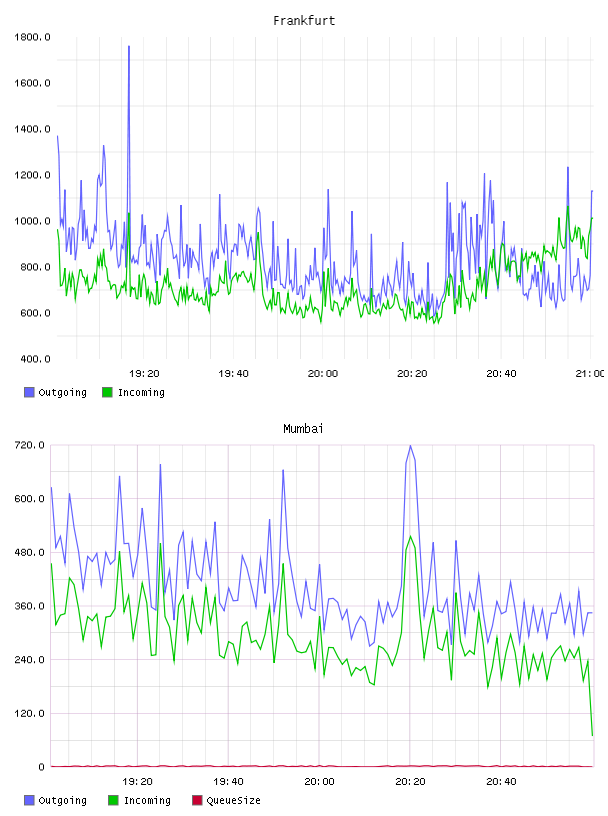Screen dimensions: 608x816
Task: Click the Incoming label in Frankfurt legend
Action: (x=141, y=393)
